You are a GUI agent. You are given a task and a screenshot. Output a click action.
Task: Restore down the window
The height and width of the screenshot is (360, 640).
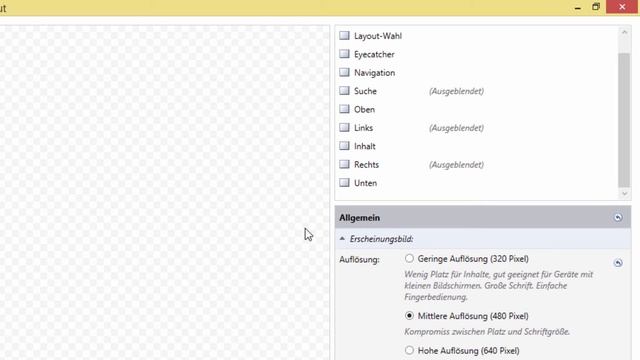(x=596, y=7)
